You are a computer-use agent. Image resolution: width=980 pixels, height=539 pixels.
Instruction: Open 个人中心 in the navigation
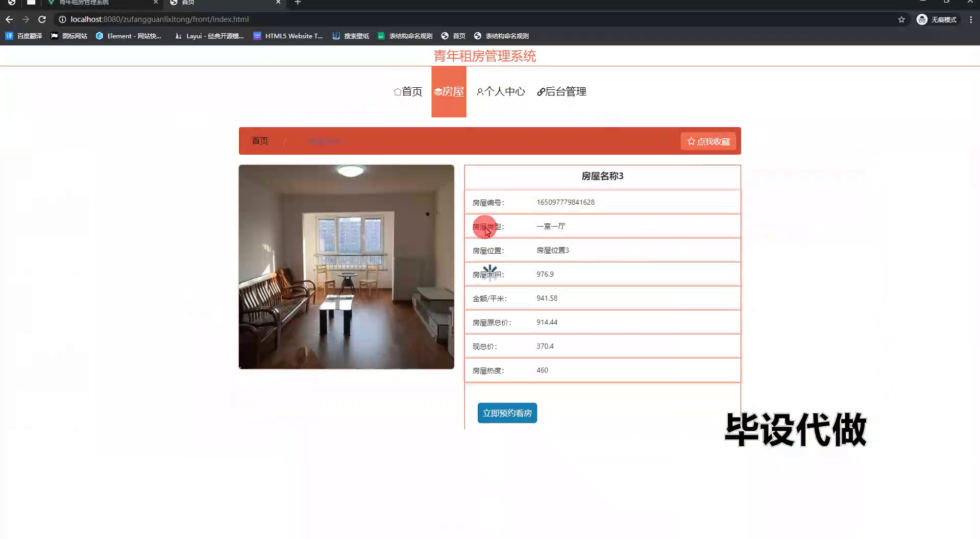pos(501,92)
